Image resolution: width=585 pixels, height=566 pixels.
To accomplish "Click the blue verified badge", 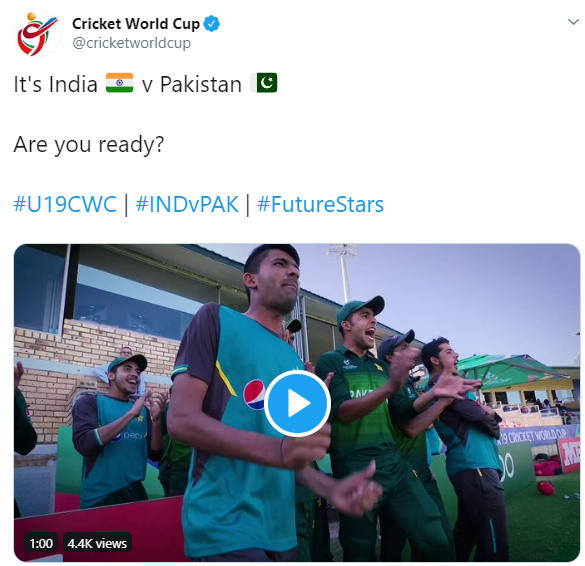I will pos(212,24).
